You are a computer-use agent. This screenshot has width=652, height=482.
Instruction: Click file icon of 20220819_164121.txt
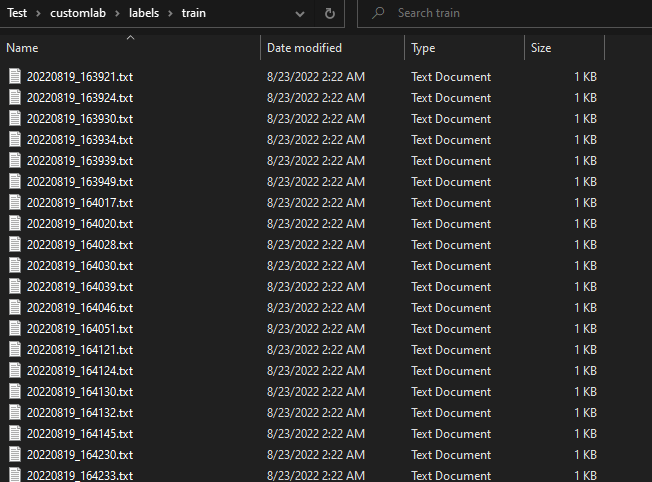(x=15, y=349)
